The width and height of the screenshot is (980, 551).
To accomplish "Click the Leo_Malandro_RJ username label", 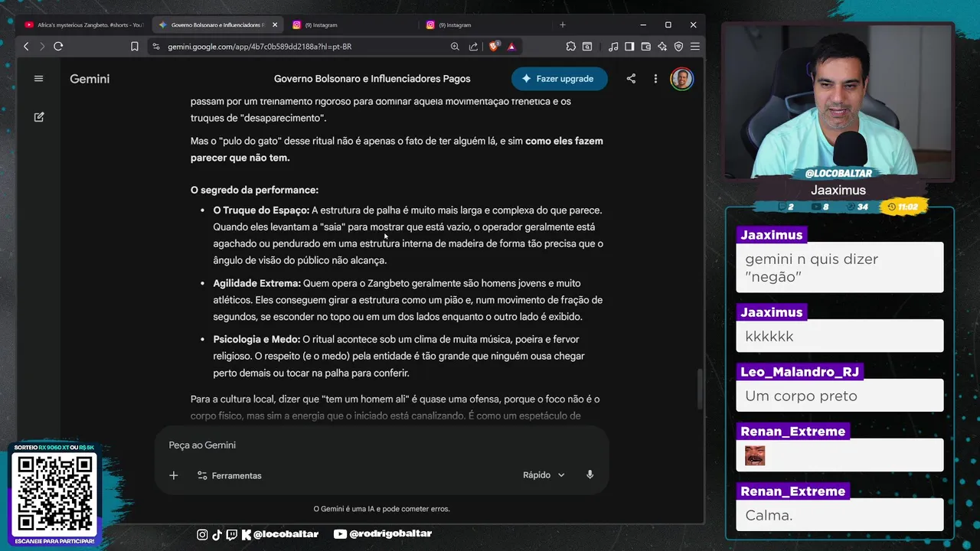I will click(799, 372).
